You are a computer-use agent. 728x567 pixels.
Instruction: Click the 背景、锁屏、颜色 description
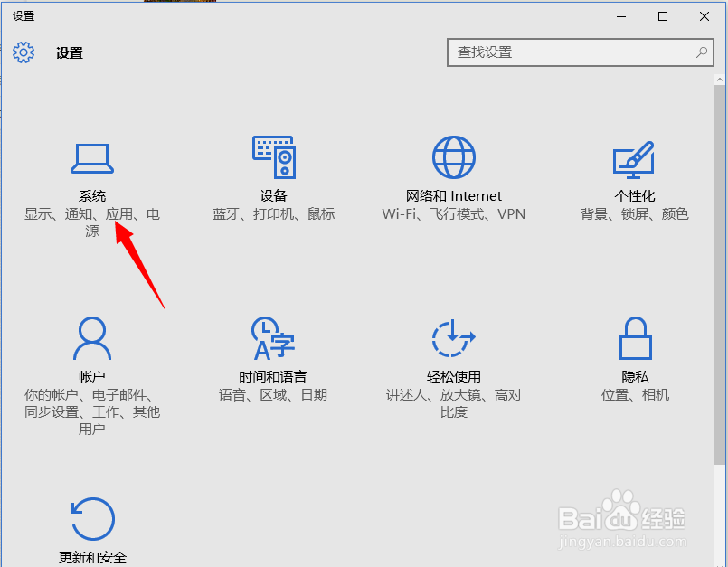(635, 214)
